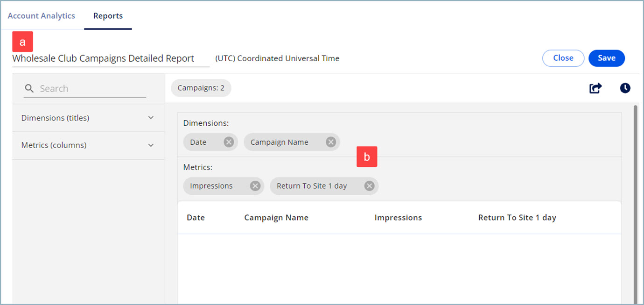Image resolution: width=644 pixels, height=305 pixels.
Task: Select the Reports tab
Action: coord(108,16)
